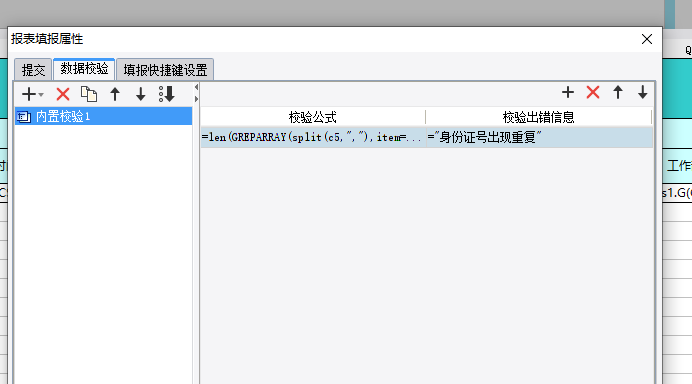Move validation item down in left toolbar

coord(140,94)
